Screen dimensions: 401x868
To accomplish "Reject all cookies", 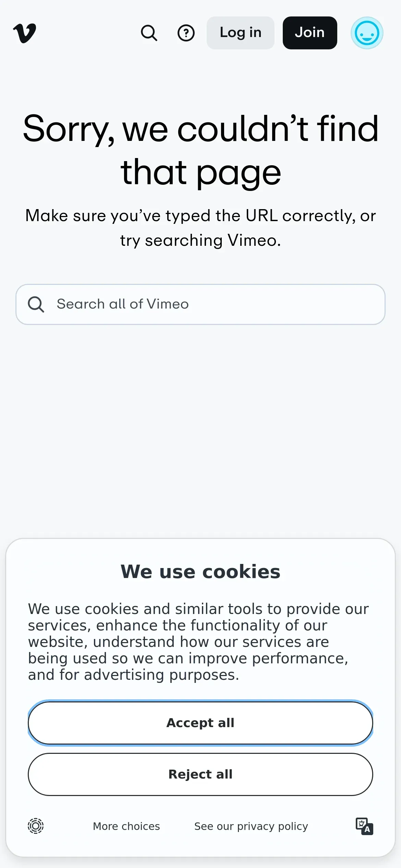I will 200,774.
